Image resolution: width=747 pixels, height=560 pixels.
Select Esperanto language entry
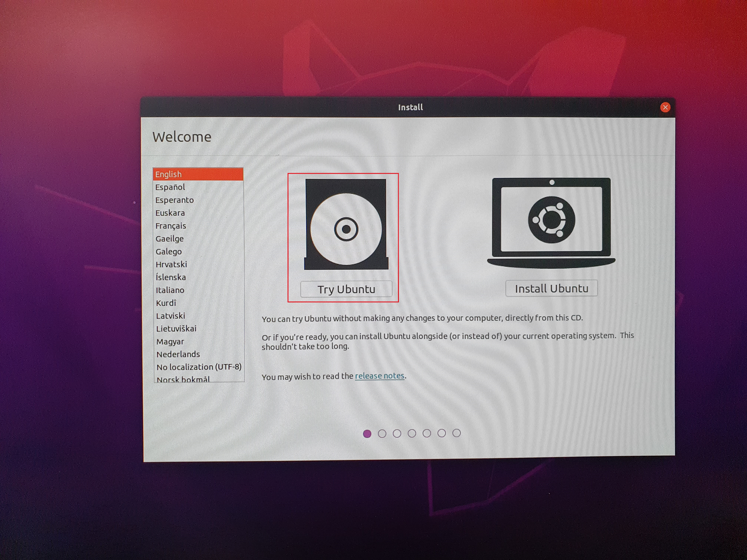click(x=174, y=200)
